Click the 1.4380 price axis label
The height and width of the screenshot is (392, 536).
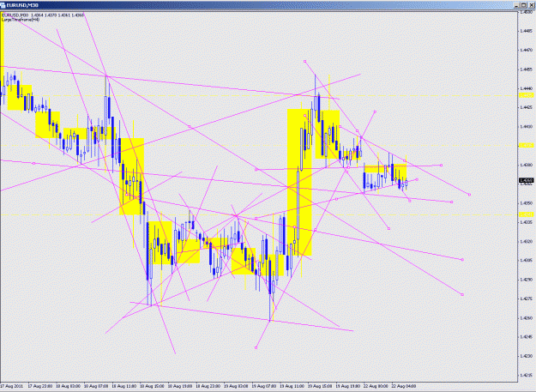(527, 165)
